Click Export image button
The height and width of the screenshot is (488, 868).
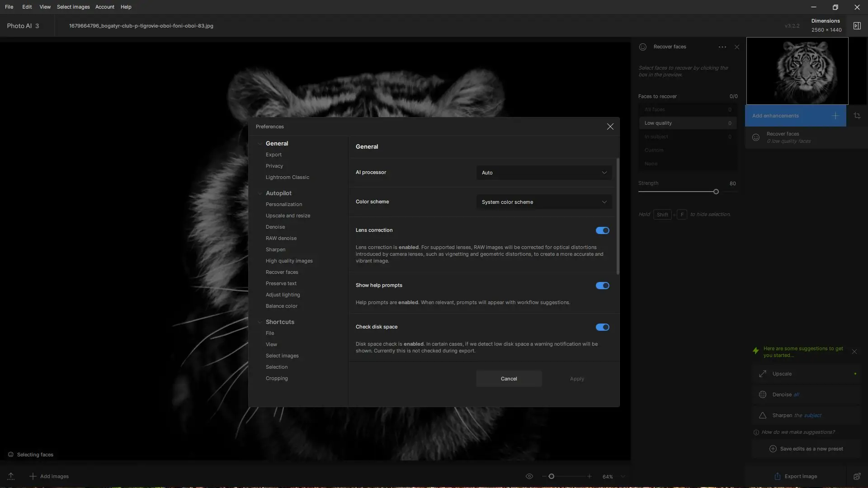[796, 476]
